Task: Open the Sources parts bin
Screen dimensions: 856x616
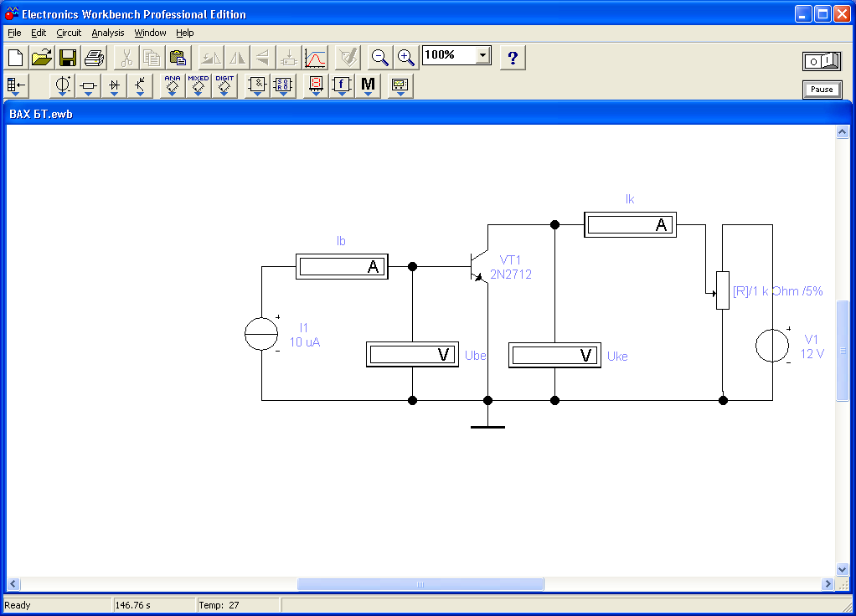Action: [62, 85]
